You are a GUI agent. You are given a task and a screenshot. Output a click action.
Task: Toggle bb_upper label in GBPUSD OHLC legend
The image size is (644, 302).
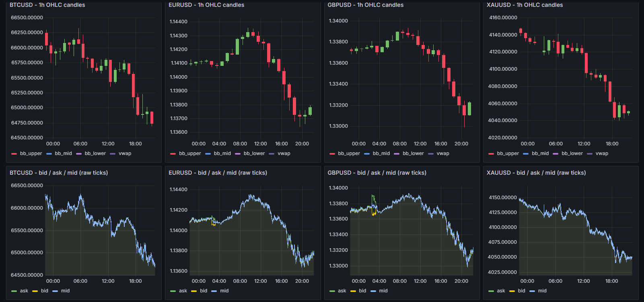(x=349, y=153)
